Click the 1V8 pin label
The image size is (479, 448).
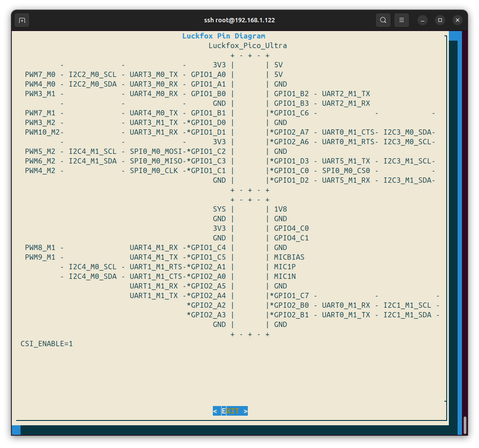click(281, 209)
